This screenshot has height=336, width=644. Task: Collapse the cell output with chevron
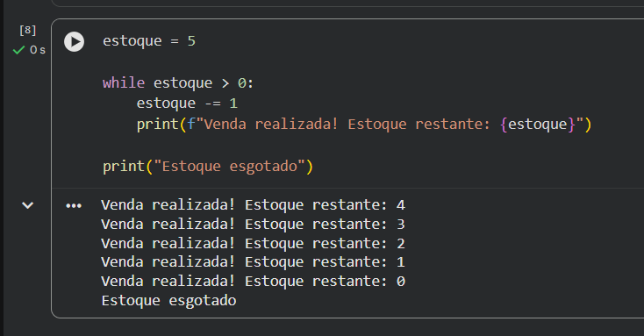pyautogui.click(x=27, y=205)
